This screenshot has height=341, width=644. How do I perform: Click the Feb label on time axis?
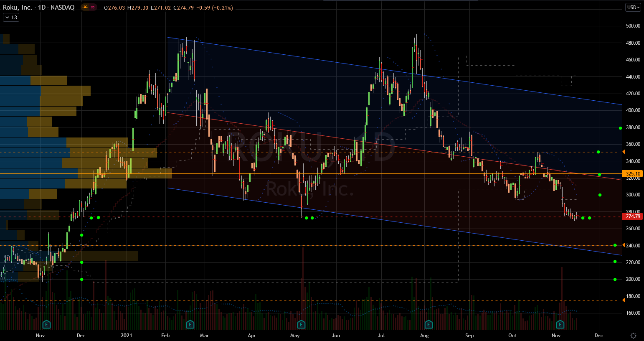tap(165, 336)
